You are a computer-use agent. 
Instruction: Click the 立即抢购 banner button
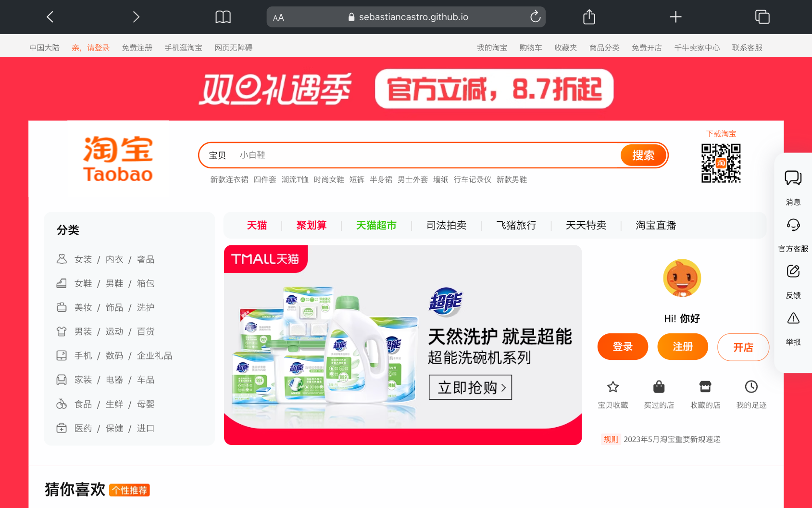click(x=470, y=387)
